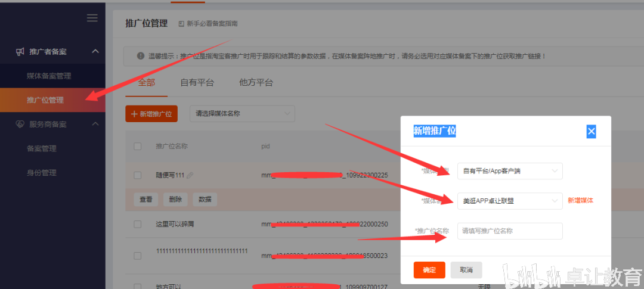The width and height of the screenshot is (644, 289).
Task: Tick the checkbox for row 地方可以
Action: (138, 286)
